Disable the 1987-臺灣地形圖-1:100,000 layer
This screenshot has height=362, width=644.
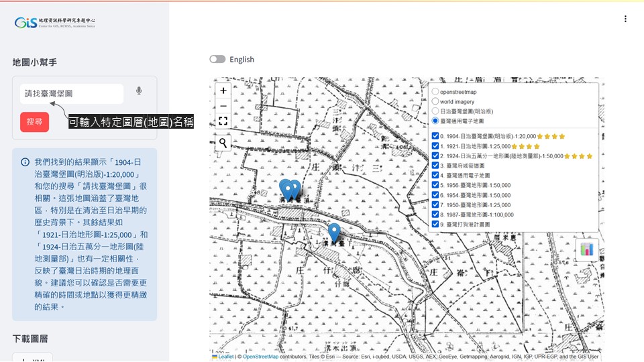pos(435,215)
